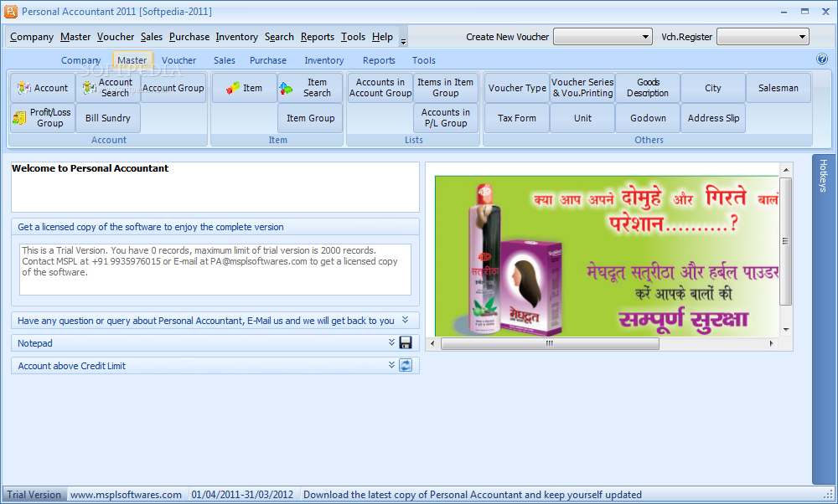Image resolution: width=838 pixels, height=504 pixels.
Task: Click the Notepad save disk icon
Action: coord(406,342)
